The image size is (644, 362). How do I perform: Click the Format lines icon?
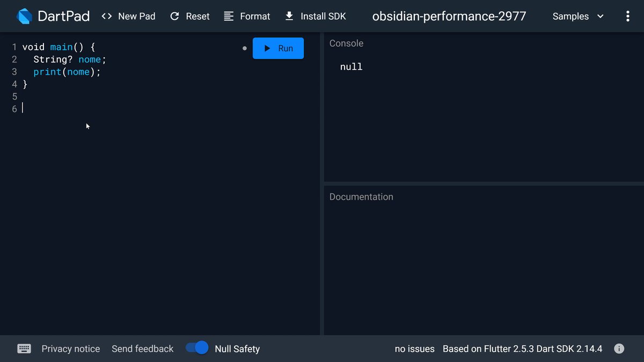[229, 16]
